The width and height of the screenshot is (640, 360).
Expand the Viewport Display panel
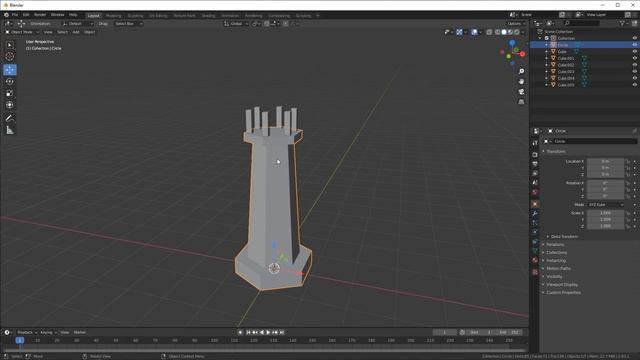coord(562,284)
